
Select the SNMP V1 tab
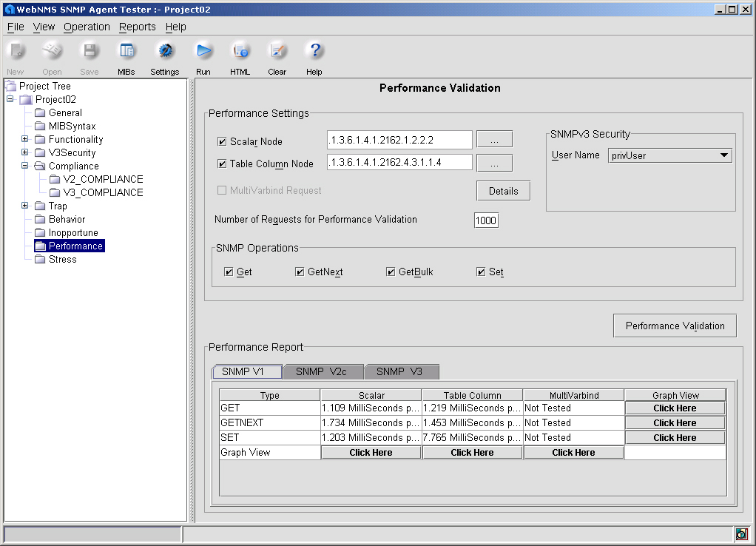point(247,372)
